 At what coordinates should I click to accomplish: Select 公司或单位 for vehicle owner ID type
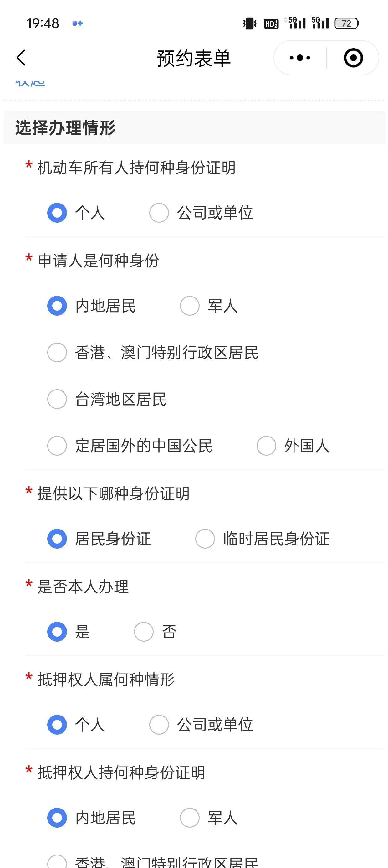tap(159, 213)
